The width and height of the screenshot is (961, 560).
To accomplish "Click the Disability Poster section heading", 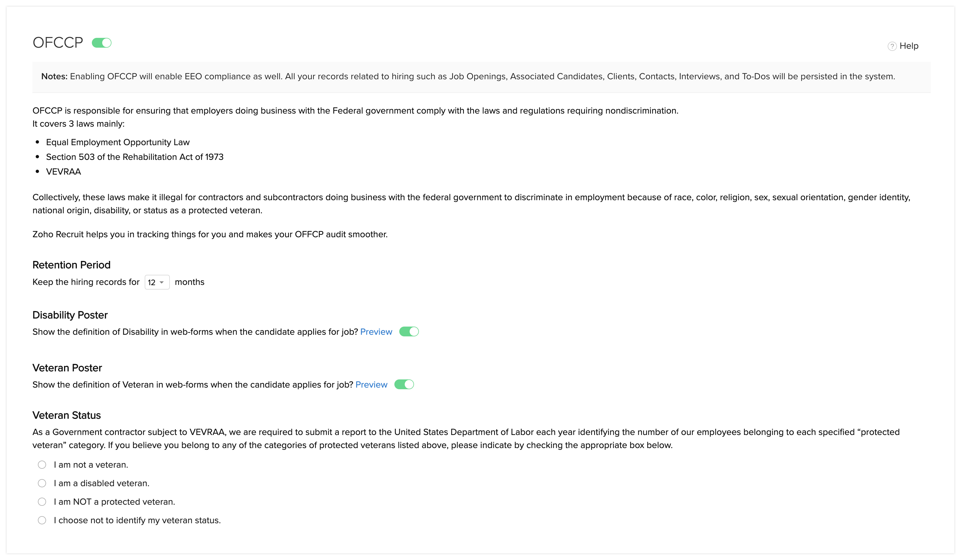I will pyautogui.click(x=70, y=315).
